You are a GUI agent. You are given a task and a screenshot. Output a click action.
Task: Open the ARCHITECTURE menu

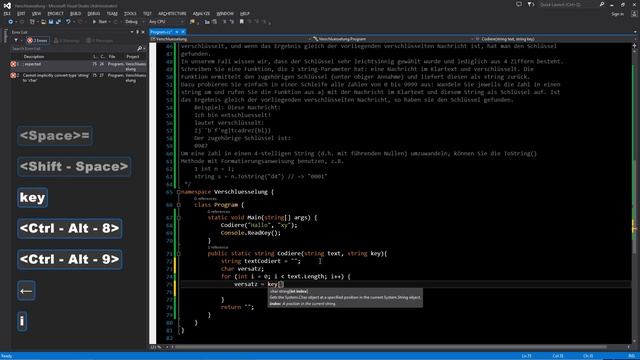[x=172, y=13]
